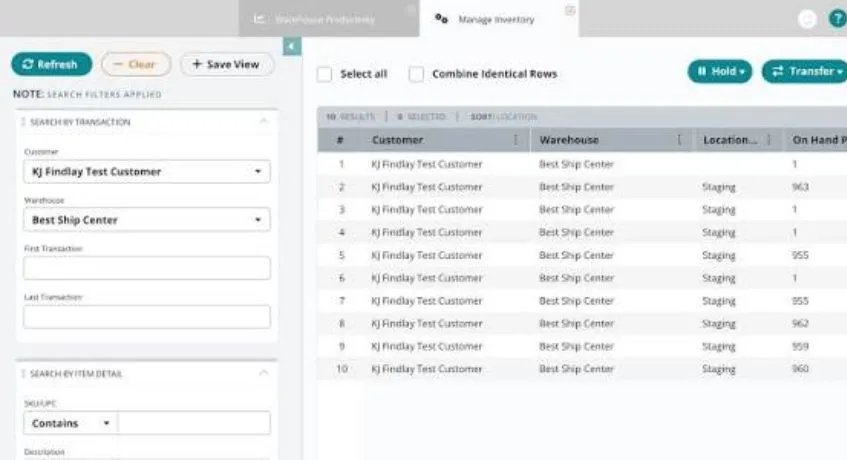Click the Last Transaction input field
847x460 pixels.
pyautogui.click(x=146, y=317)
